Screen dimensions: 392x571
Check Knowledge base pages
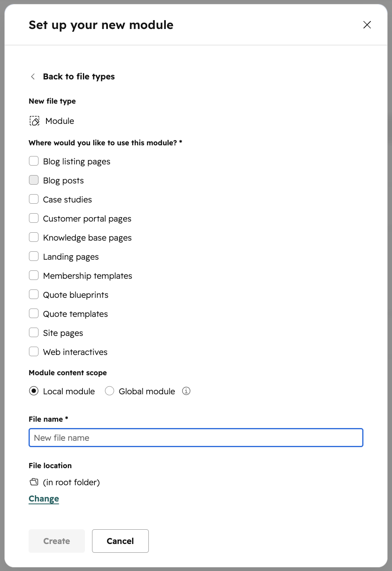click(x=34, y=237)
